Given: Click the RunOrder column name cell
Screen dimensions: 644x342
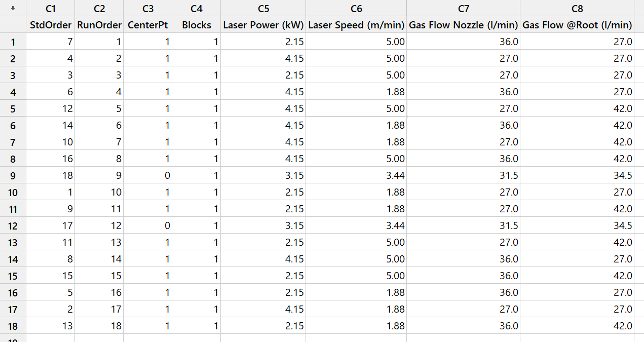Looking at the screenshot, I should coord(99,25).
